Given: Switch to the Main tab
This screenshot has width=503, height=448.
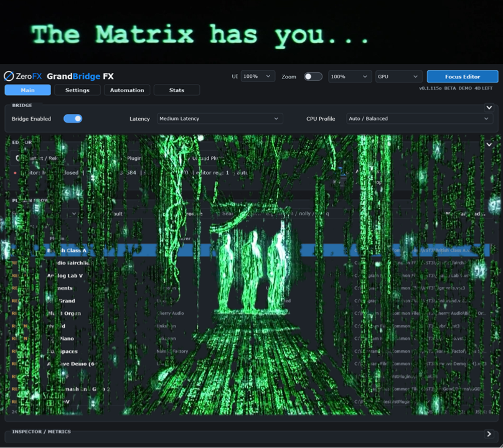Looking at the screenshot, I should pos(27,90).
